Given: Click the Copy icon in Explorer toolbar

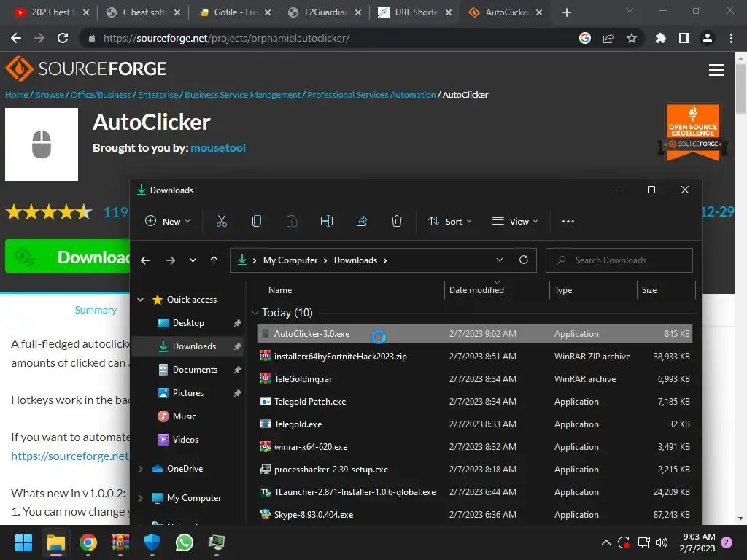Looking at the screenshot, I should click(256, 221).
